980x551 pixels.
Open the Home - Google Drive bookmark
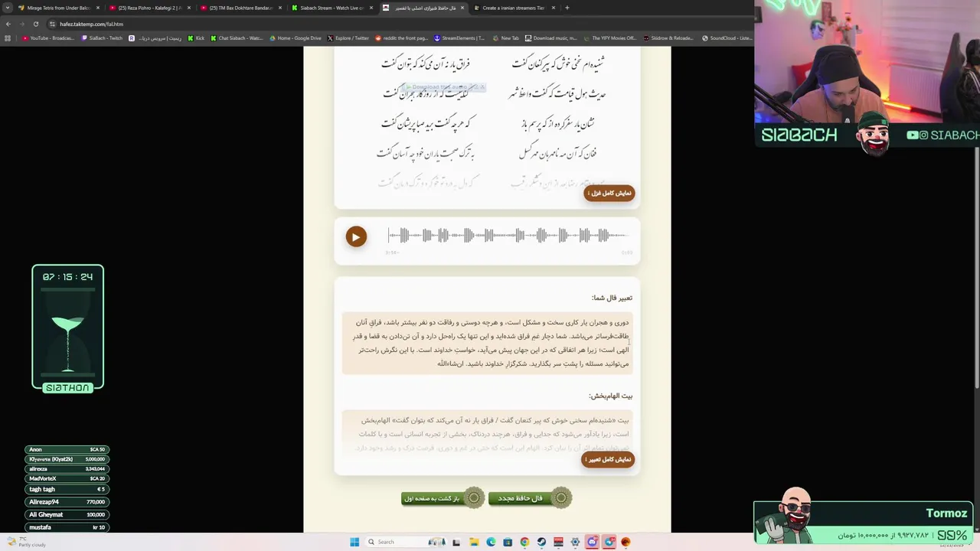296,37
